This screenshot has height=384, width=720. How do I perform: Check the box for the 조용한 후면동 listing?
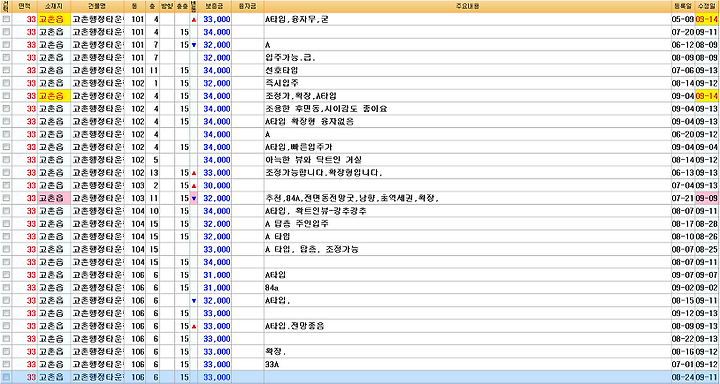pyautogui.click(x=6, y=109)
